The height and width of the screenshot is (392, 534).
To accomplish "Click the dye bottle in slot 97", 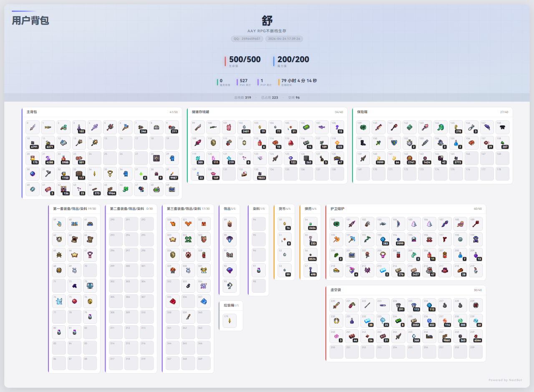I will tap(259, 270).
